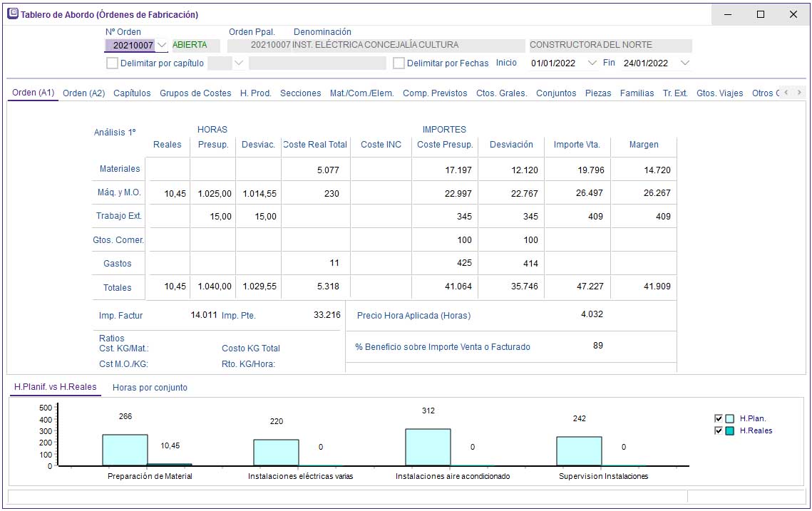Open the Nº Orden dropdown list
Viewport: 812px width, 511px height.
click(x=162, y=46)
